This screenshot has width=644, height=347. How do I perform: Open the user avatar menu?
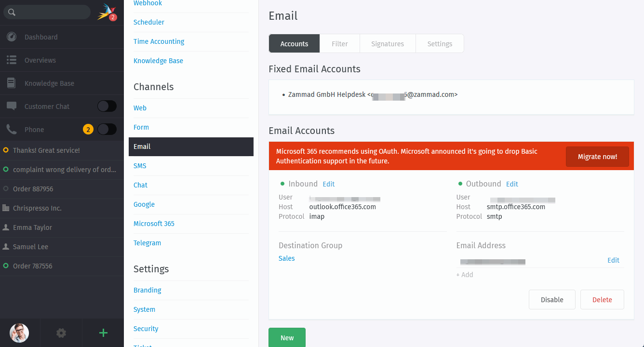[x=19, y=333]
